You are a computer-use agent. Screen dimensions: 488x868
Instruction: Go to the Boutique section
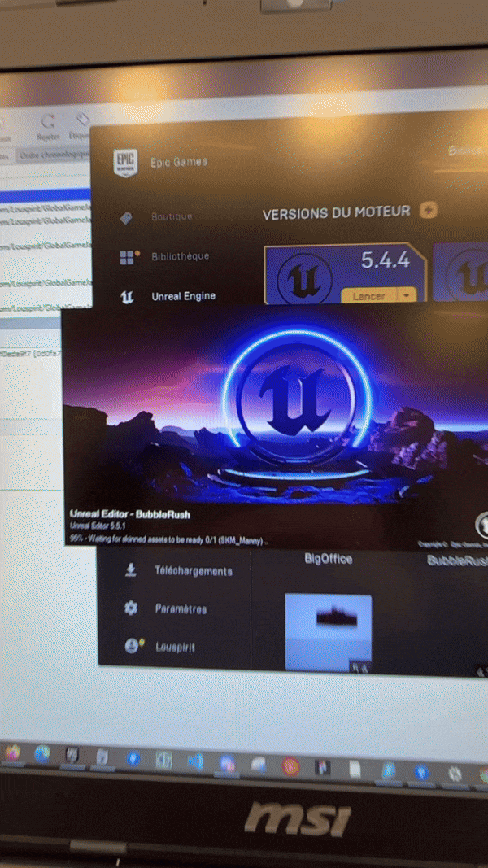tap(172, 216)
